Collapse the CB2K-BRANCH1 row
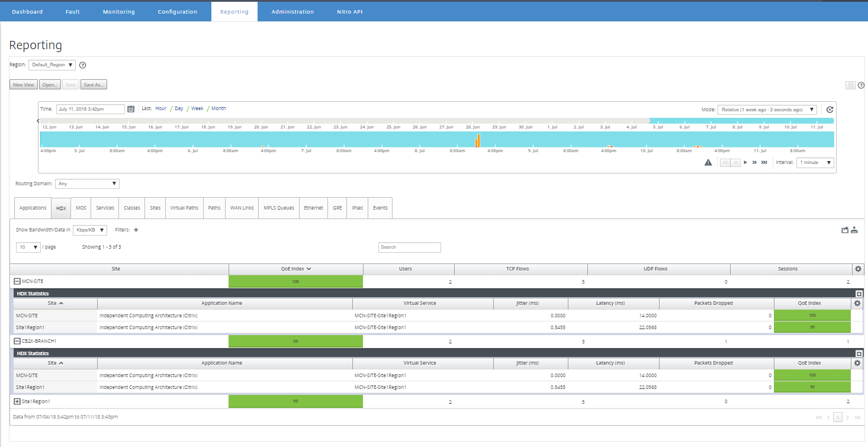The image size is (868, 447). 17,341
